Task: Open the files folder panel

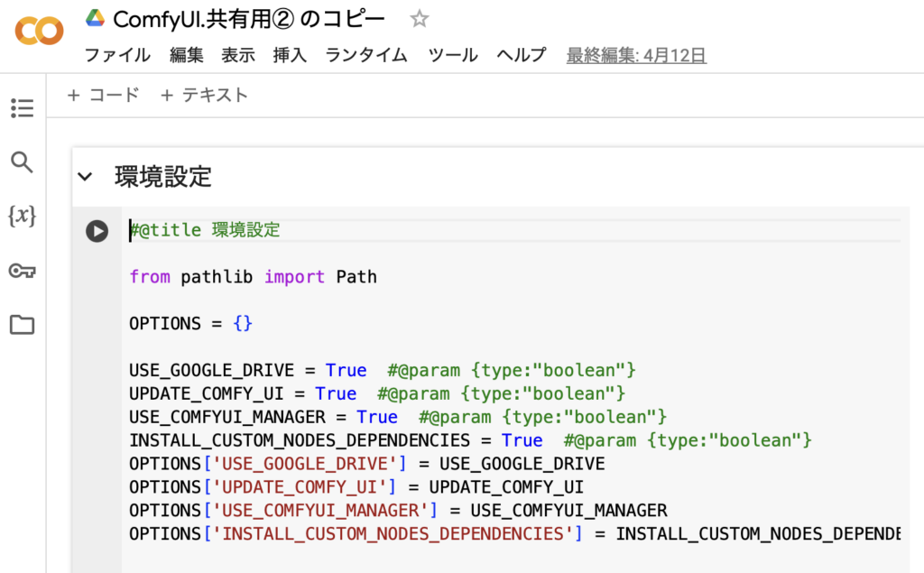Action: 22,325
